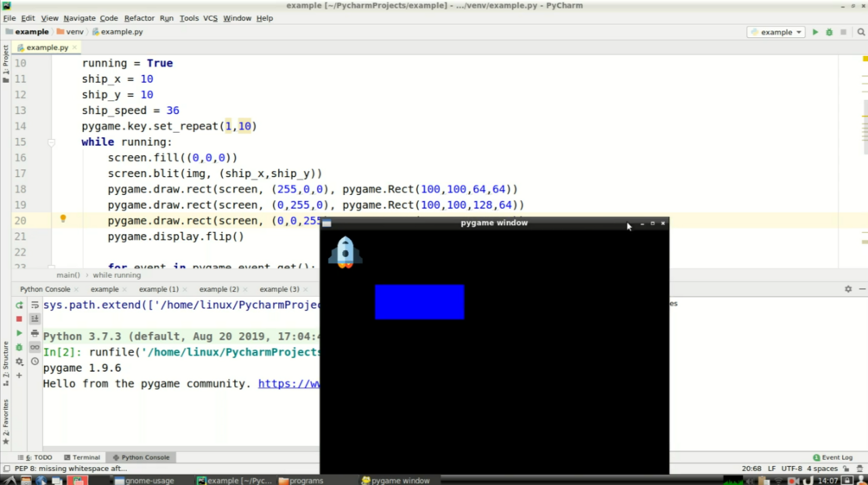The image size is (868, 485).
Task: Switch to console tab example (2)
Action: click(x=219, y=289)
